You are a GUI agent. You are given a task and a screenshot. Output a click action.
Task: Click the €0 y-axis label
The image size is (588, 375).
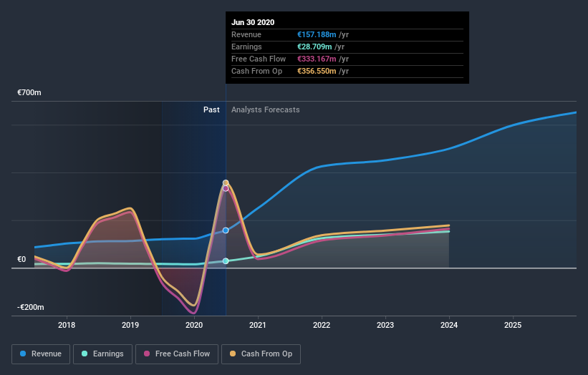[21, 259]
